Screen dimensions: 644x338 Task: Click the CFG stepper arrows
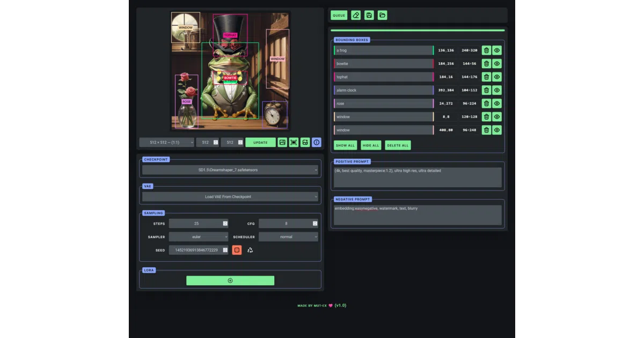click(315, 223)
